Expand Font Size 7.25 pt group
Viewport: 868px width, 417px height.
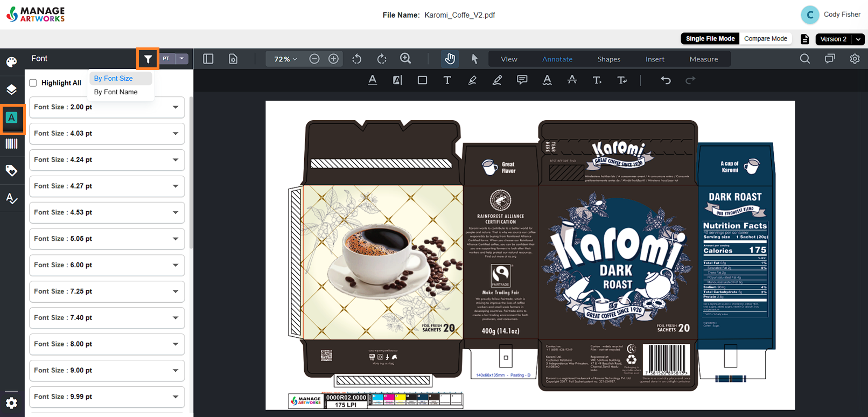107,291
